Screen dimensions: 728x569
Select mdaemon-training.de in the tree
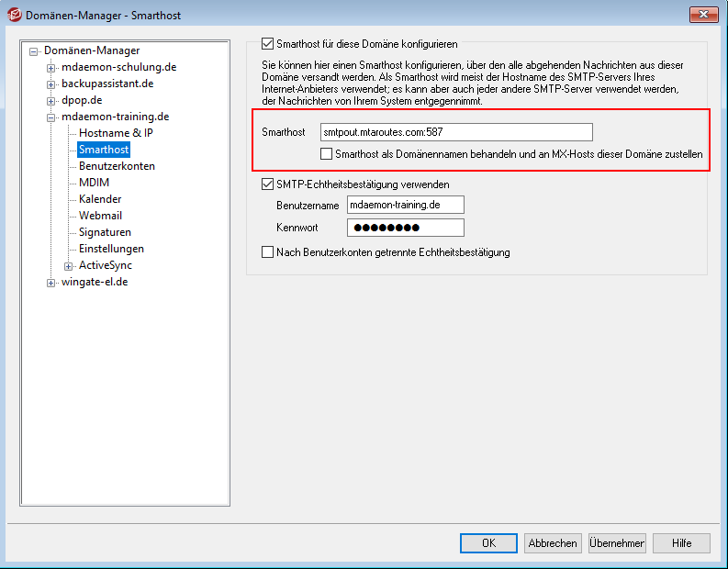(x=115, y=117)
